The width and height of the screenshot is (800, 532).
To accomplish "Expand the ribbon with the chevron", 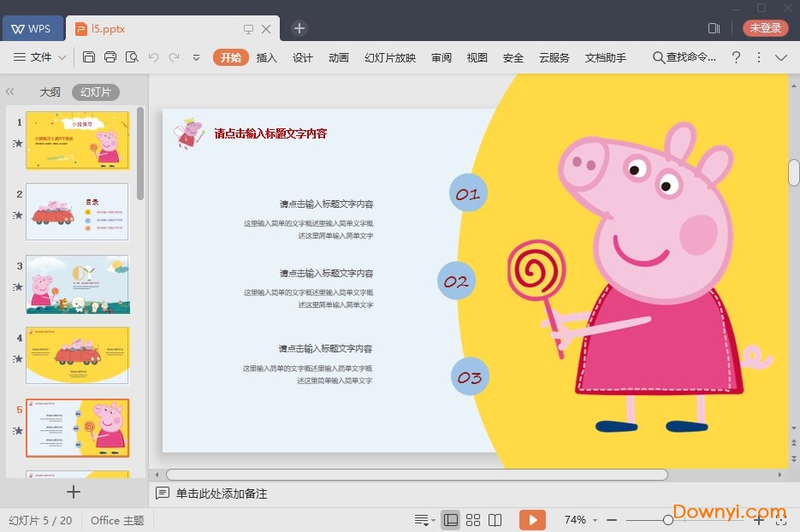I will (x=780, y=57).
